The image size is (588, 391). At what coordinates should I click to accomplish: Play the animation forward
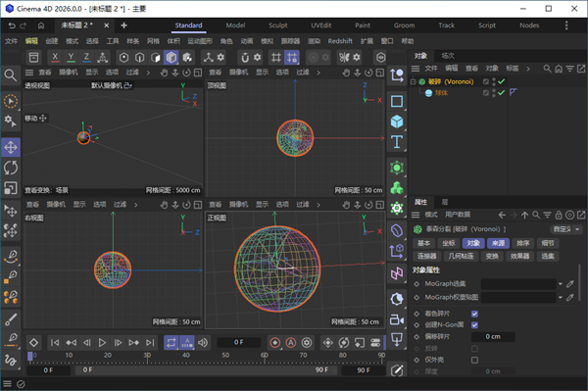pyautogui.click(x=102, y=343)
